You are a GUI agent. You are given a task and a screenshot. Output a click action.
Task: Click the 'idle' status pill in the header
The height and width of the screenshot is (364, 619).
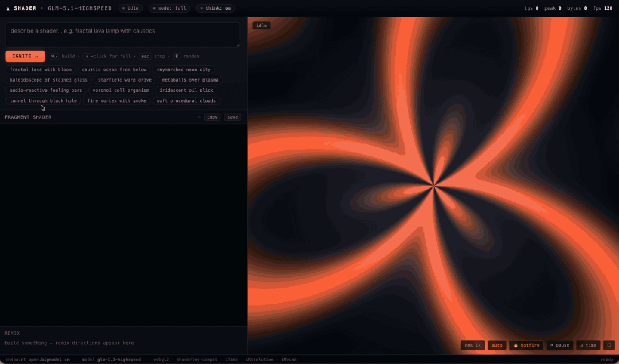(x=130, y=8)
